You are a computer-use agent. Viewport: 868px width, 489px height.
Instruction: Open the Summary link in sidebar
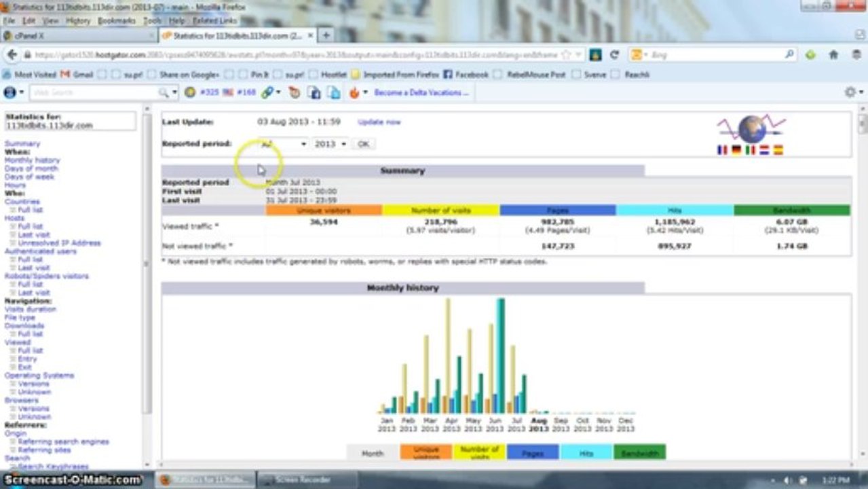[x=22, y=144]
